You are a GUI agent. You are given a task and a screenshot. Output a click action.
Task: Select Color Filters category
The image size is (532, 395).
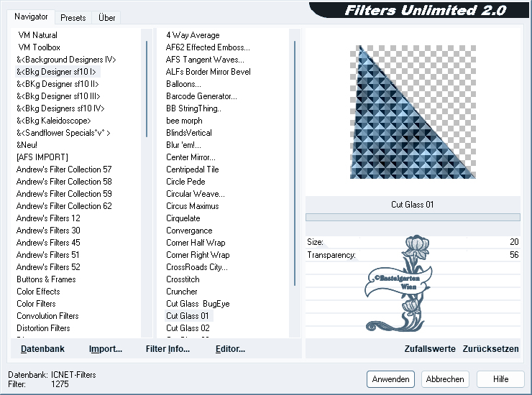pos(36,304)
